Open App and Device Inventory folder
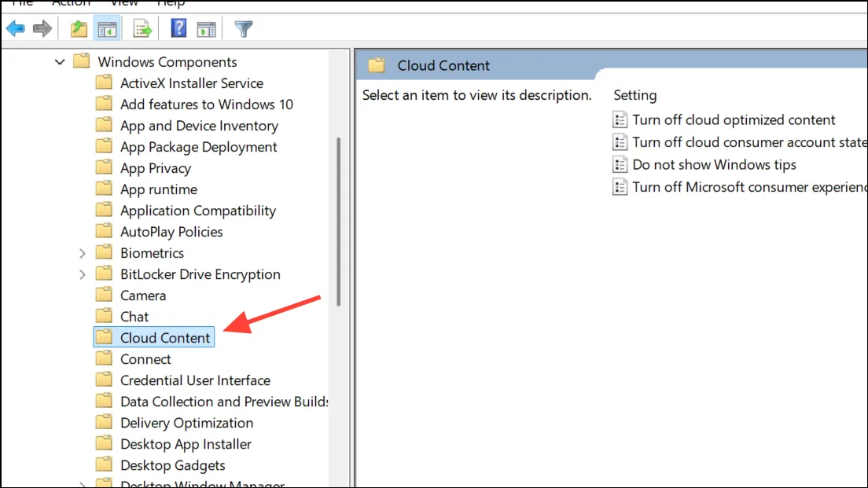Viewport: 868px width, 488px height. pyautogui.click(x=199, y=126)
